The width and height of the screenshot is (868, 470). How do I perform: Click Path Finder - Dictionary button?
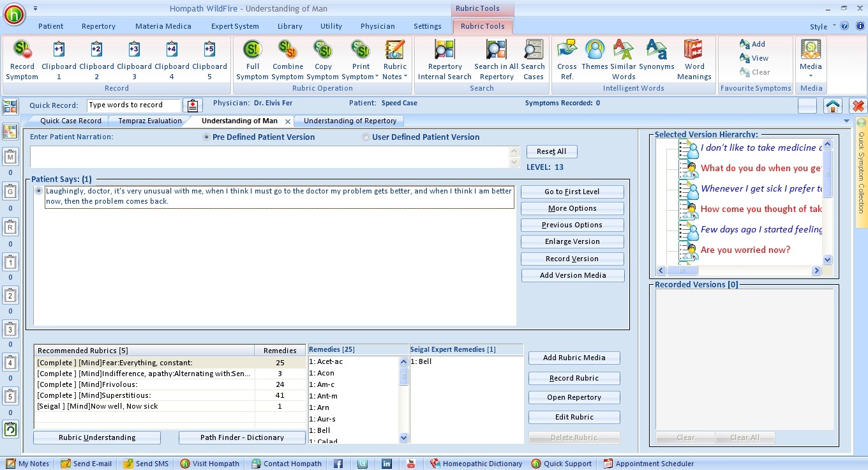point(242,437)
